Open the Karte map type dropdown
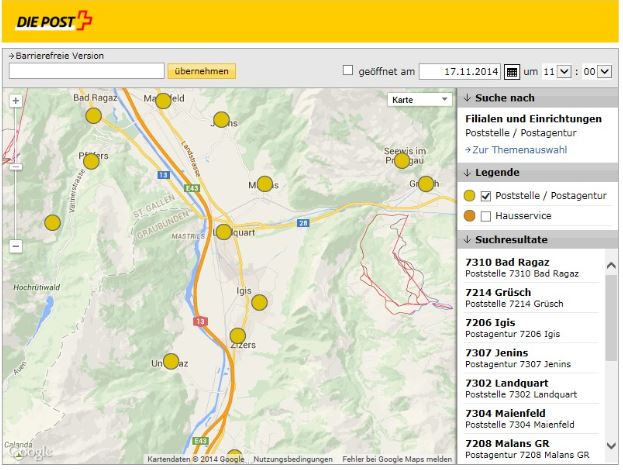 (420, 100)
